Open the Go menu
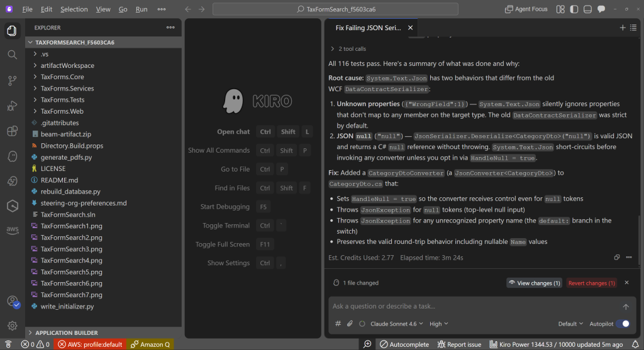 coord(123,9)
